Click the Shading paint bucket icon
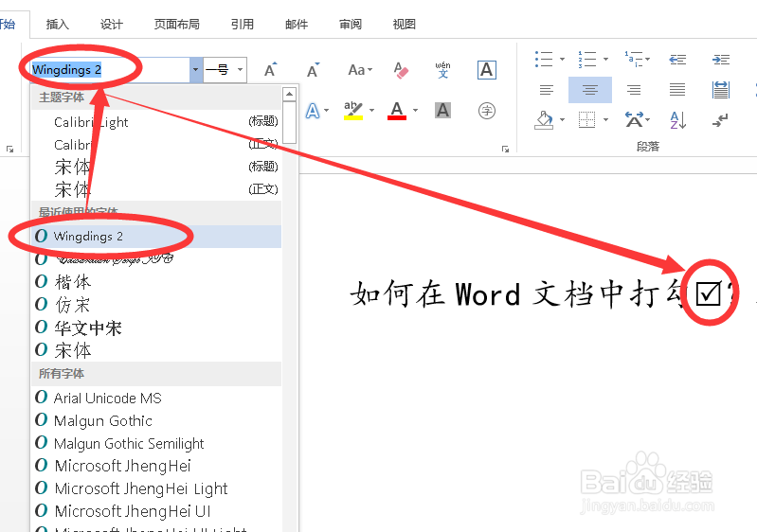Screen dimensions: 757x532 click(x=544, y=119)
